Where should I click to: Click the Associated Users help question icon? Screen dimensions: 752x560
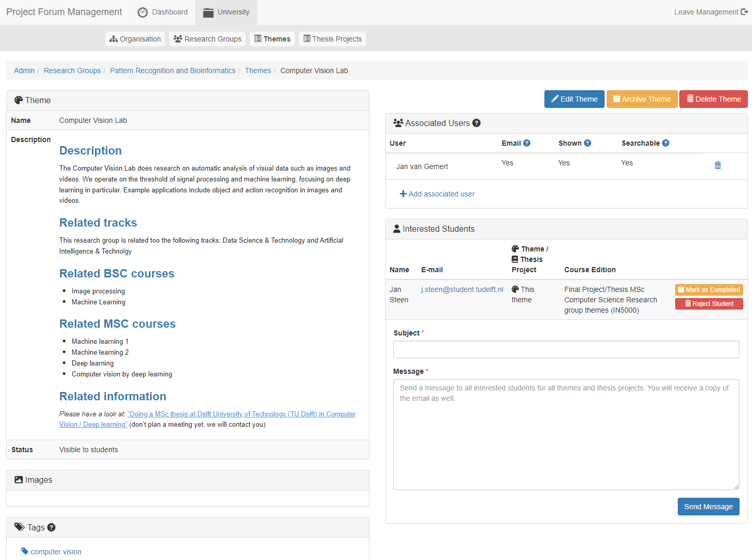(476, 123)
